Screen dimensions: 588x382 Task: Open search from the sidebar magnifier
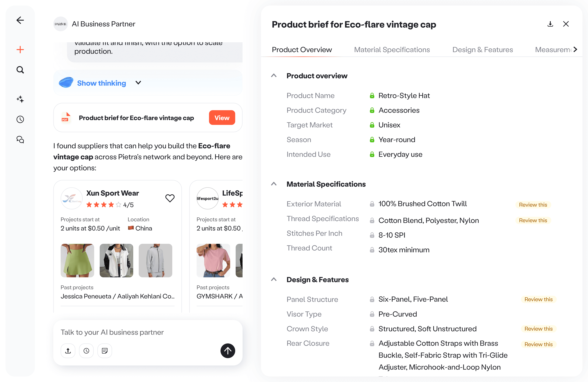20,70
